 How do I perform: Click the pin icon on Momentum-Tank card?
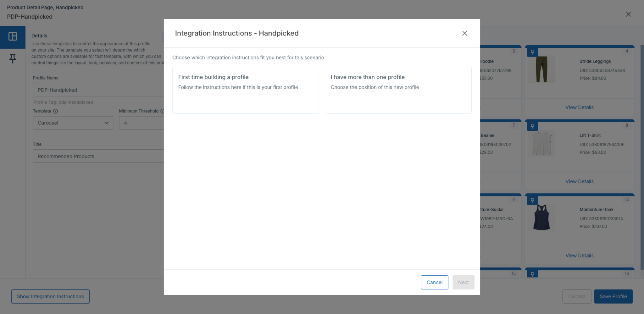(x=532, y=200)
